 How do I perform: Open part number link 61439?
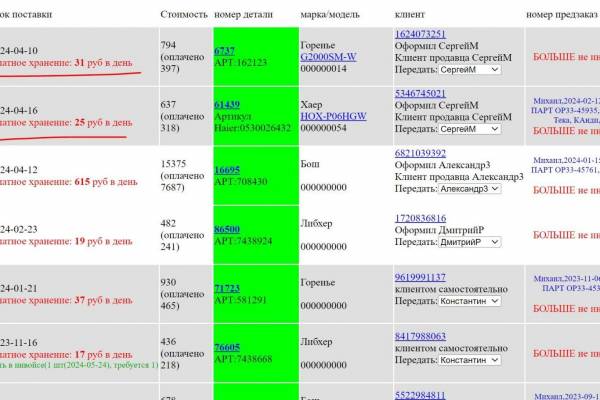click(227, 104)
